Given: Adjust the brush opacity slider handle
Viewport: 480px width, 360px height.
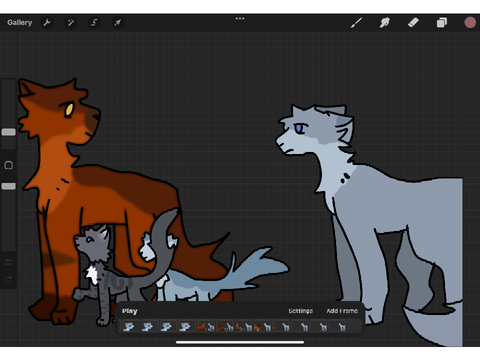Looking at the screenshot, I should pos(9,186).
